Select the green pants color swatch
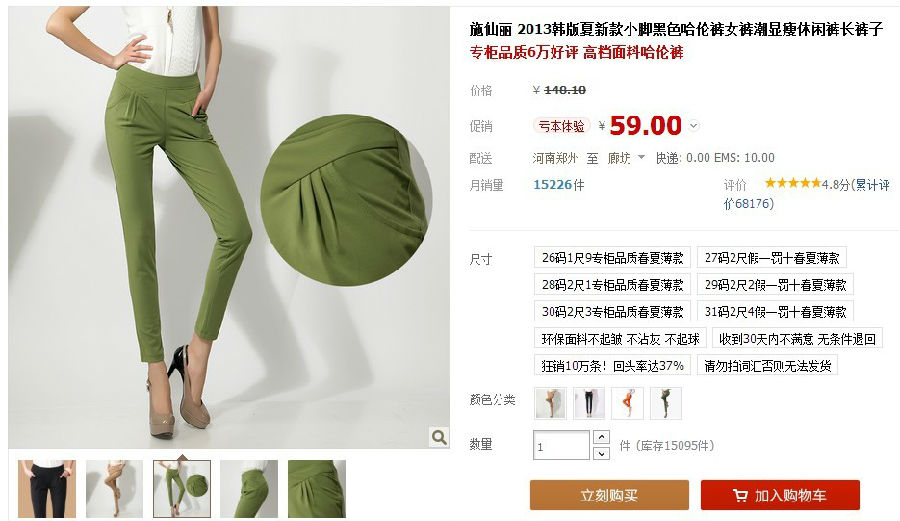Viewport: 900px width, 521px height. click(x=666, y=403)
